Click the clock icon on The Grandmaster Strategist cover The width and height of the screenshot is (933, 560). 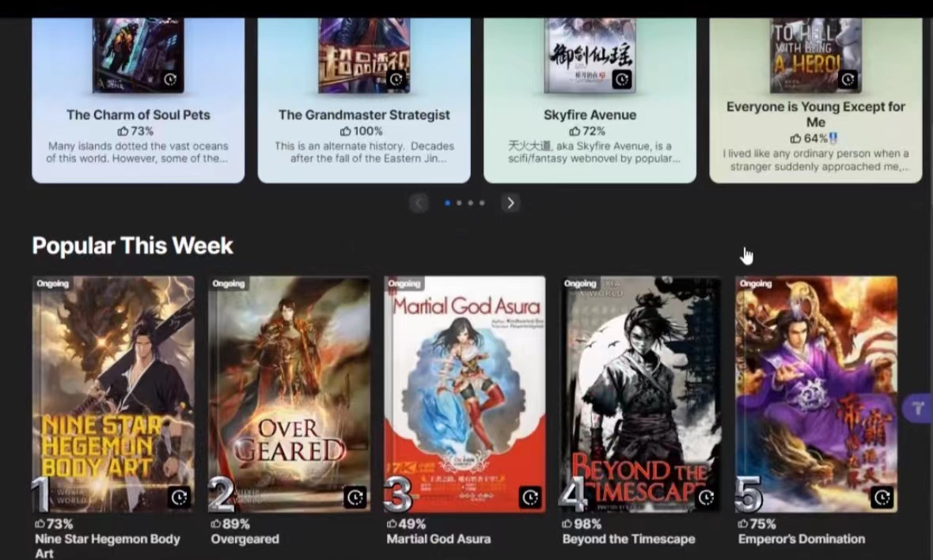[396, 79]
